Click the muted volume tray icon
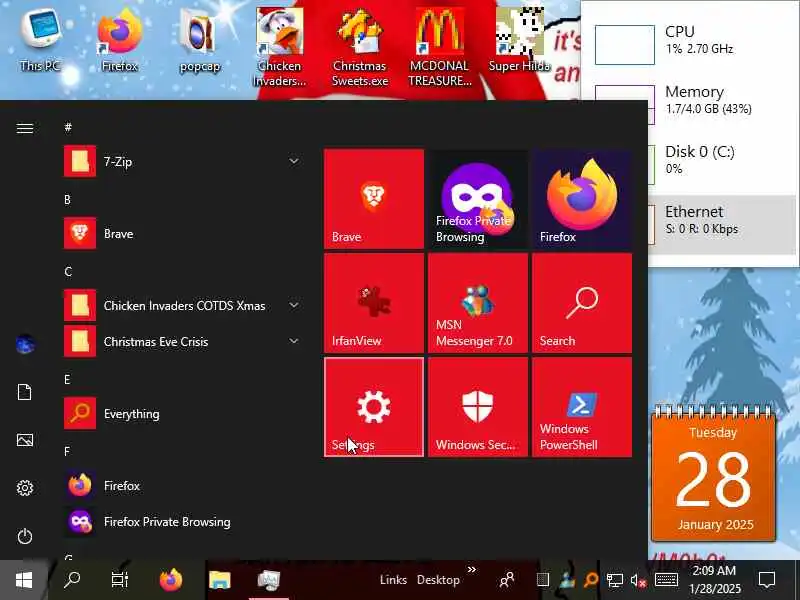This screenshot has width=800, height=600. tap(638, 580)
